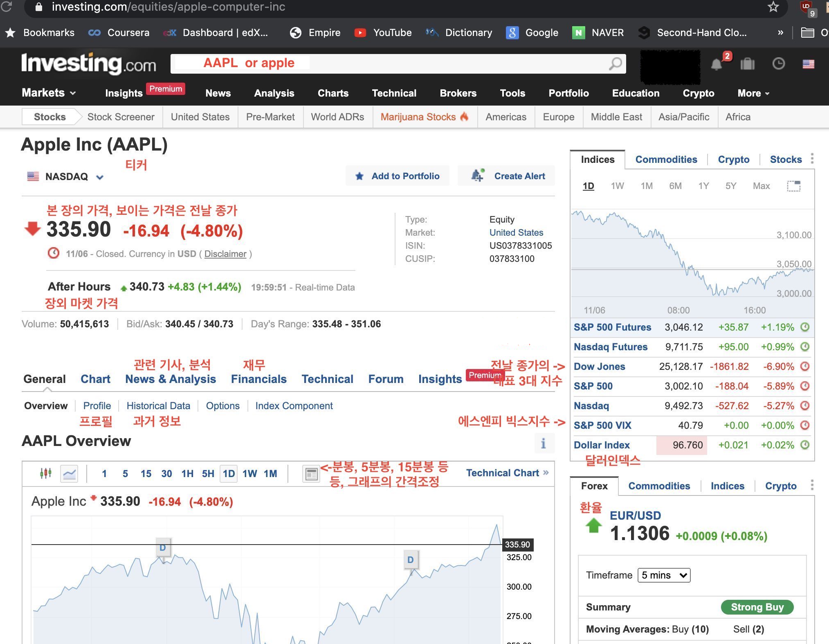The height and width of the screenshot is (644, 829).
Task: Click the indices chart fullscreen icon
Action: click(794, 186)
